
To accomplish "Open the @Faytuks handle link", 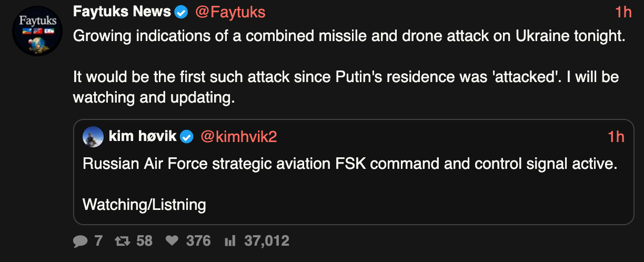I will 230,12.
